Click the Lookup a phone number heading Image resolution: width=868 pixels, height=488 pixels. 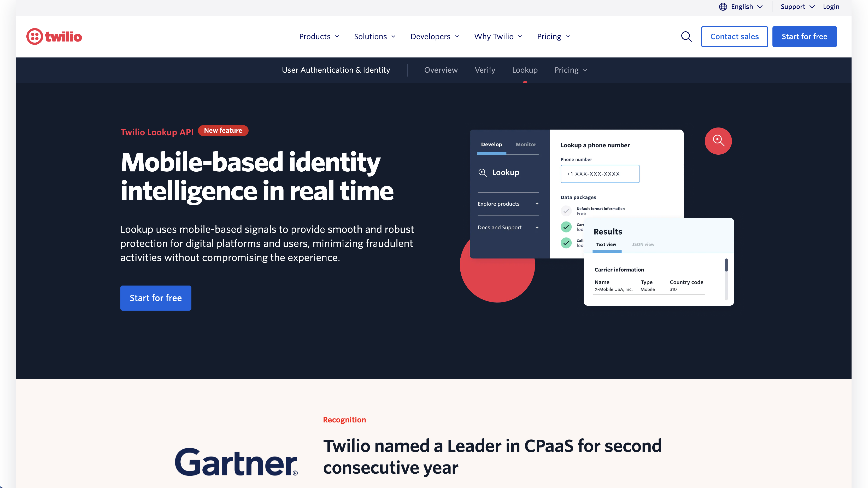[595, 145]
